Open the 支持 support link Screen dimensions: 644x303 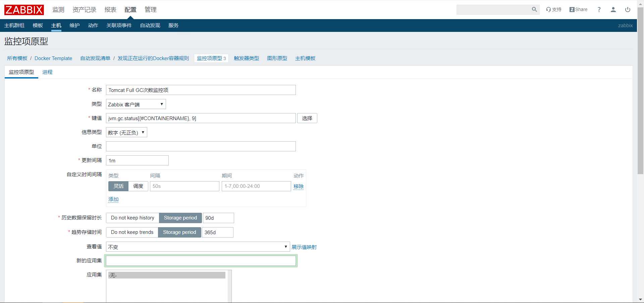554,9
